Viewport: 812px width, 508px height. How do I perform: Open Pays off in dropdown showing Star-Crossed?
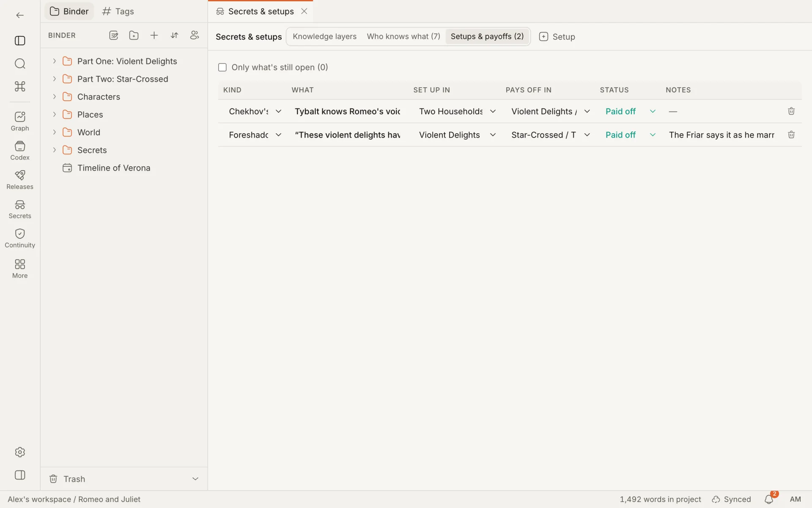[550, 135]
